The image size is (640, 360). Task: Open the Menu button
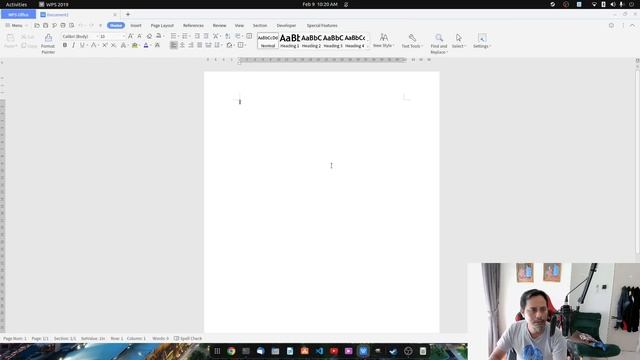click(16, 25)
